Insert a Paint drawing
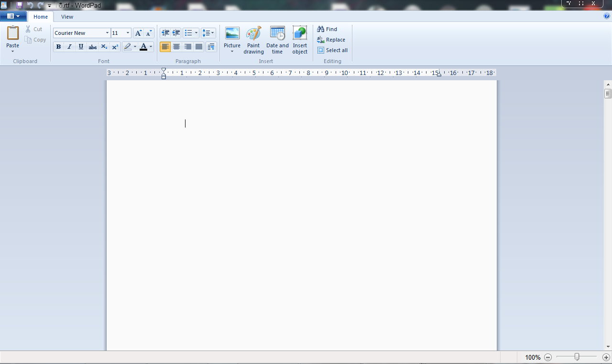612x364 pixels. [253, 40]
